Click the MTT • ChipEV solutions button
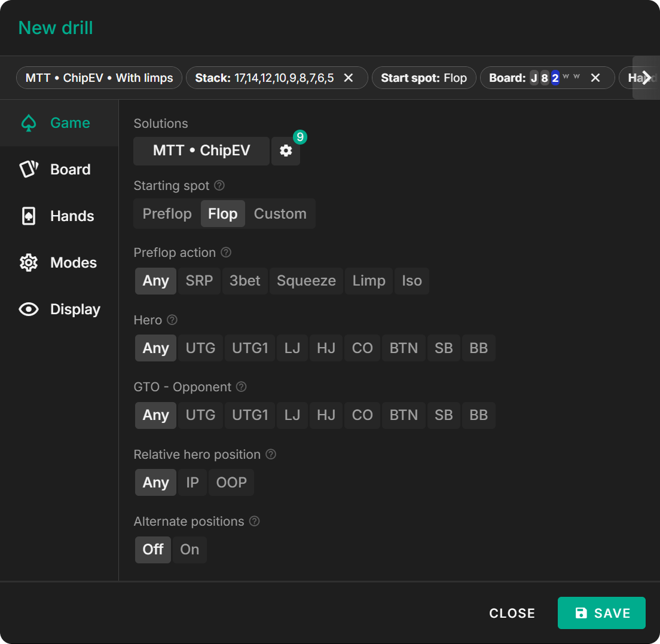660x644 pixels. (201, 151)
